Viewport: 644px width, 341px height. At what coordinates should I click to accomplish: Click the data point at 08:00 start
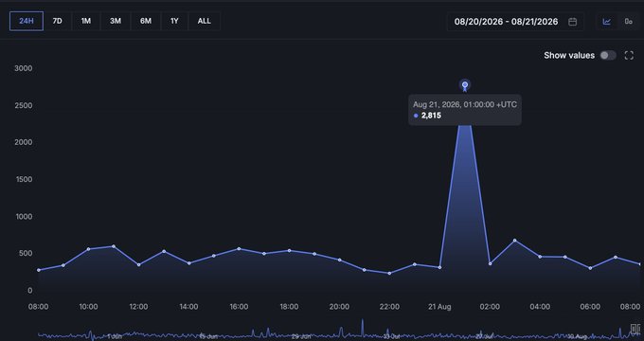click(39, 270)
